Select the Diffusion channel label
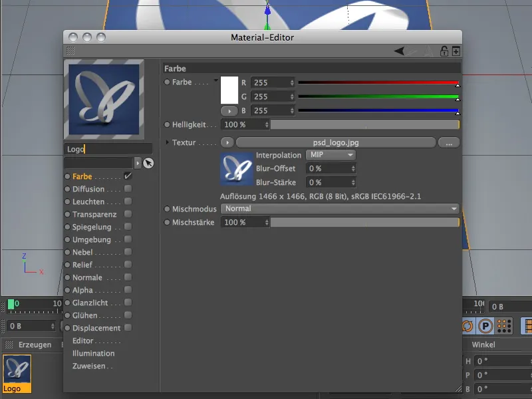The image size is (532, 399). [x=88, y=189]
